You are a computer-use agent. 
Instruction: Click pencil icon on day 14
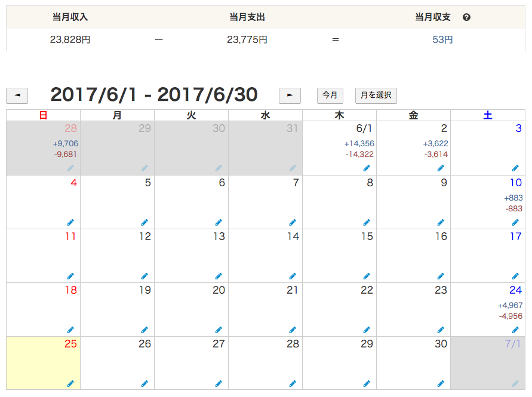[x=293, y=276]
